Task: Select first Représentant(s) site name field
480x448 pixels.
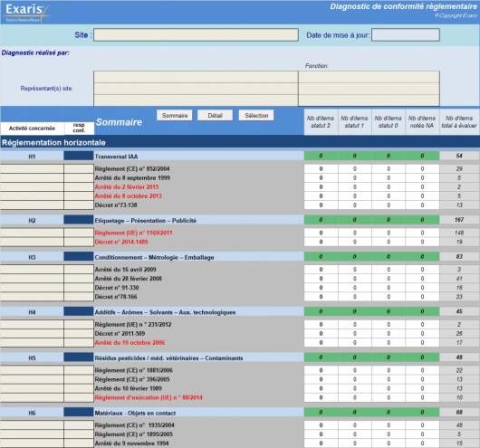Action: click(196, 77)
